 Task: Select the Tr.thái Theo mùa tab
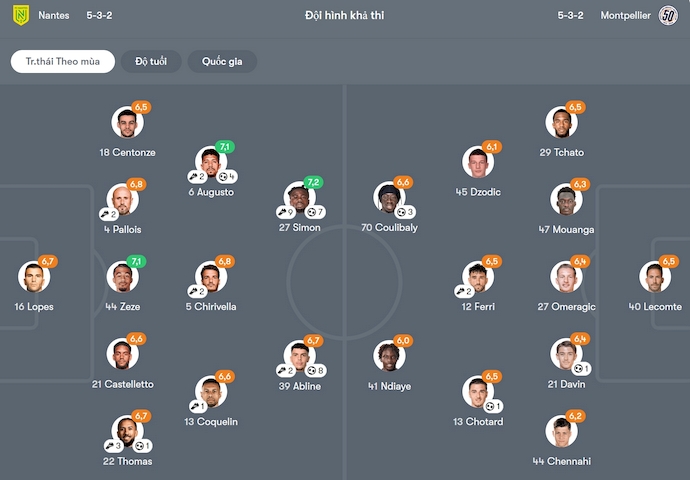click(63, 62)
